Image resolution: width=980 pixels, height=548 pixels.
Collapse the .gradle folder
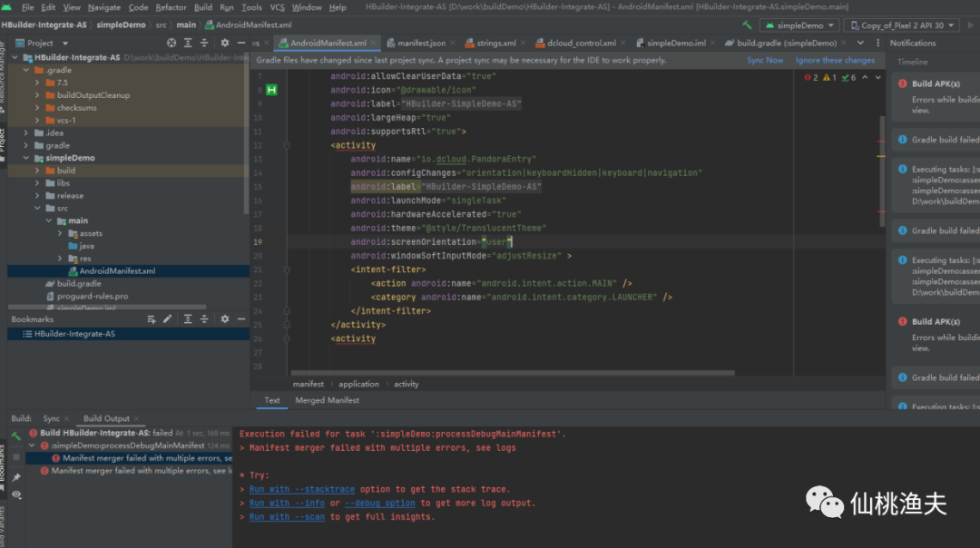[x=26, y=70]
